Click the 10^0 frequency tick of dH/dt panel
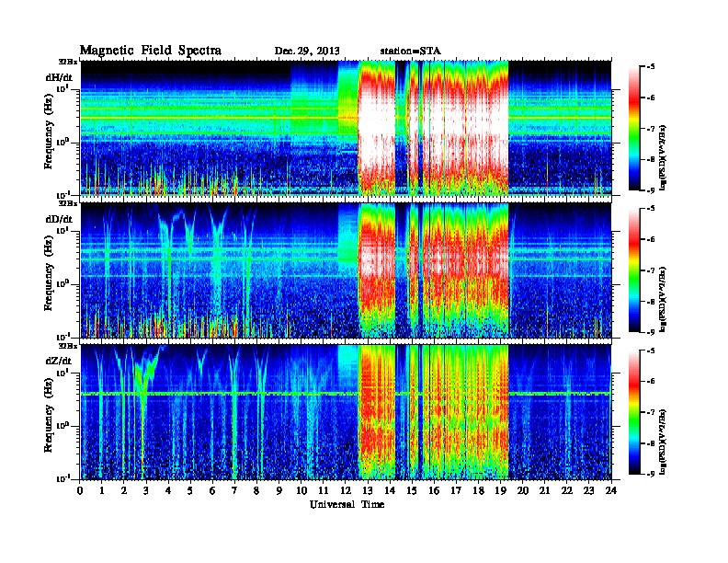Image resolution: width=728 pixels, height=563 pixels. (x=63, y=142)
